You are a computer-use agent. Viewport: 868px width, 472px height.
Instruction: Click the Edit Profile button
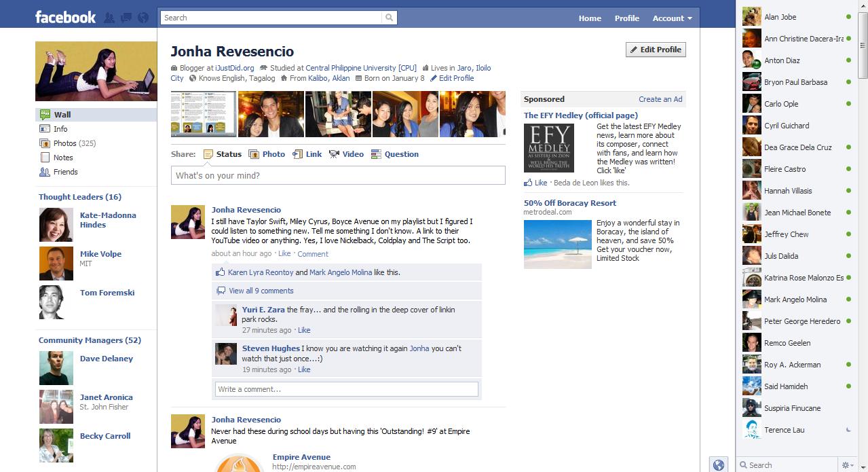coord(655,49)
